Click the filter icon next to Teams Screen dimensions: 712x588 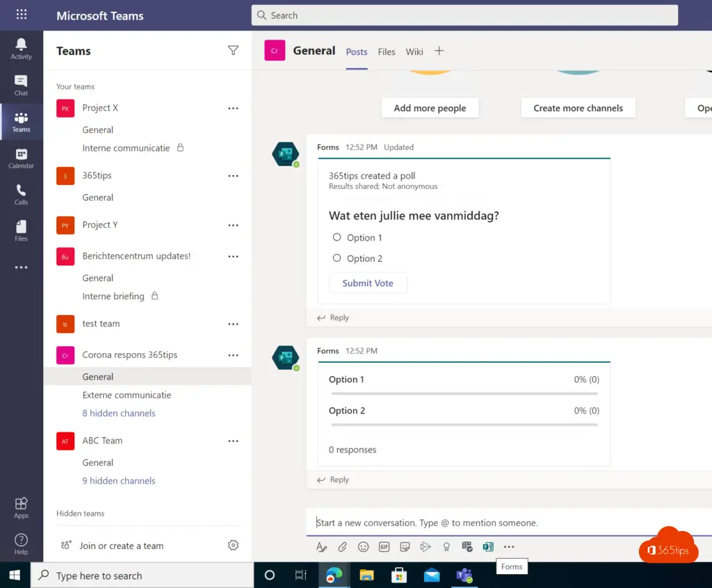(x=233, y=51)
